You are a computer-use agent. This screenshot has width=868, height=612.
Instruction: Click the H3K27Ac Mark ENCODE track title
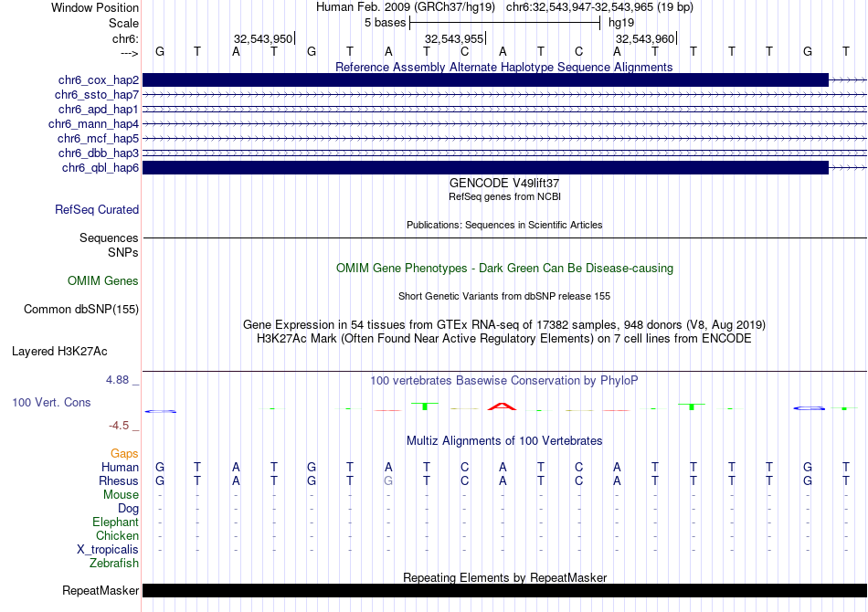point(504,339)
